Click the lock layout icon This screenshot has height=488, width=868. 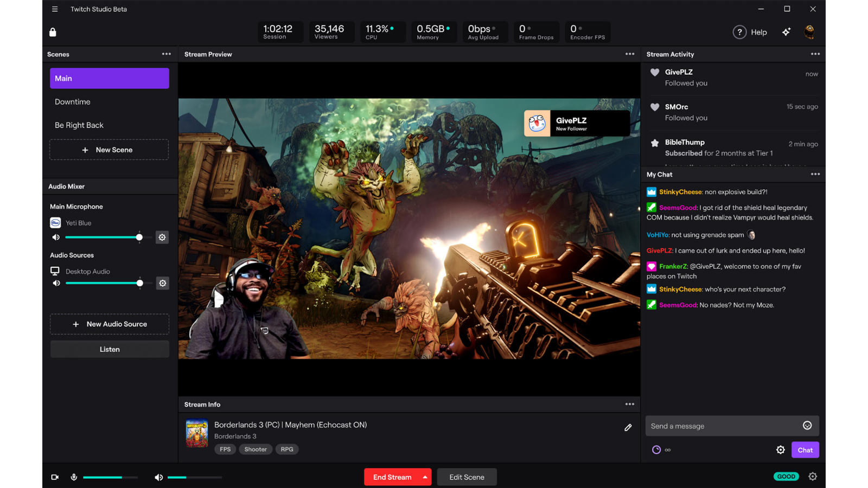[53, 32]
